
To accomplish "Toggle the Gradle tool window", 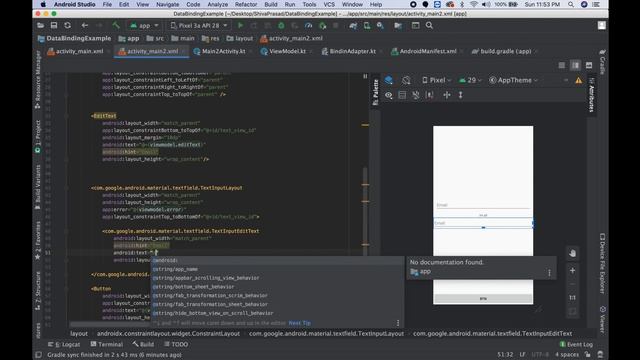I will [x=602, y=62].
